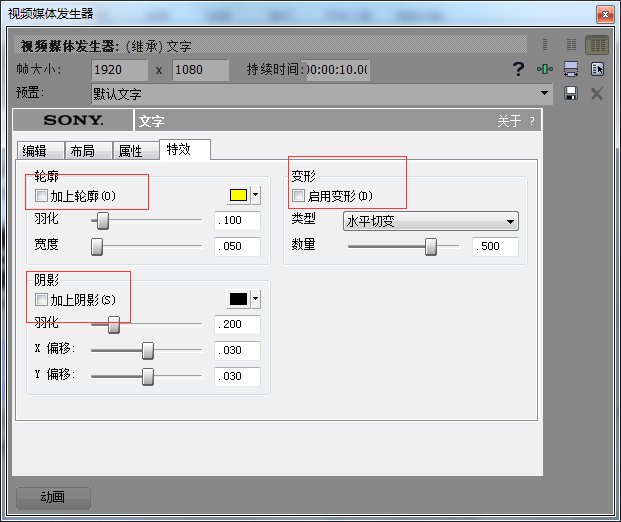621x522 pixels.
Task: Enable the 加上阴影 checkbox
Action: tap(41, 299)
